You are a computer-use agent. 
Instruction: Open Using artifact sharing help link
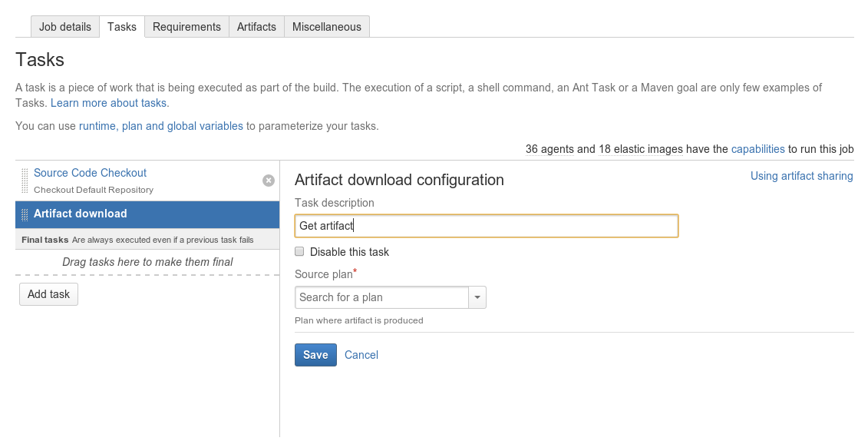coord(801,176)
